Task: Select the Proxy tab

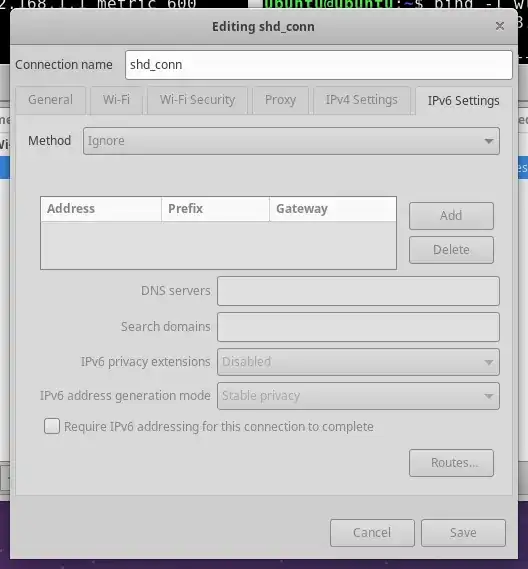Action: pos(281,100)
